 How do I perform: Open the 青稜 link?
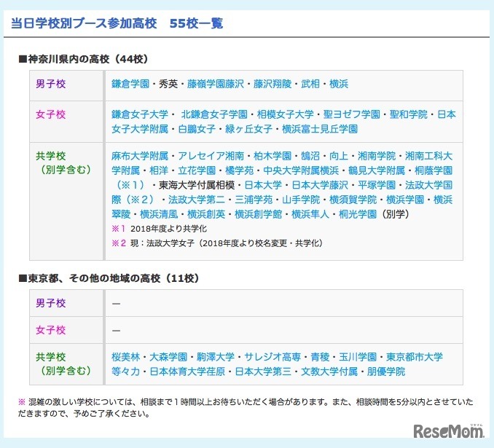point(320,357)
